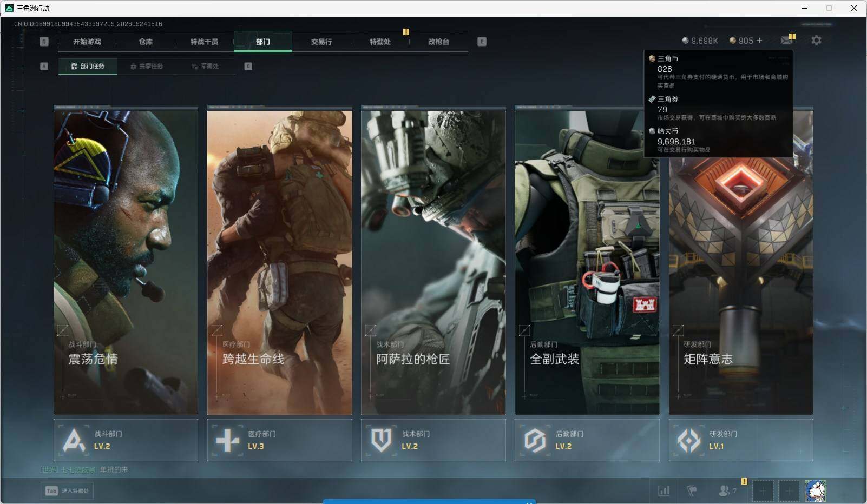
Task: Click the D key next-subtab hint
Action: point(248,66)
